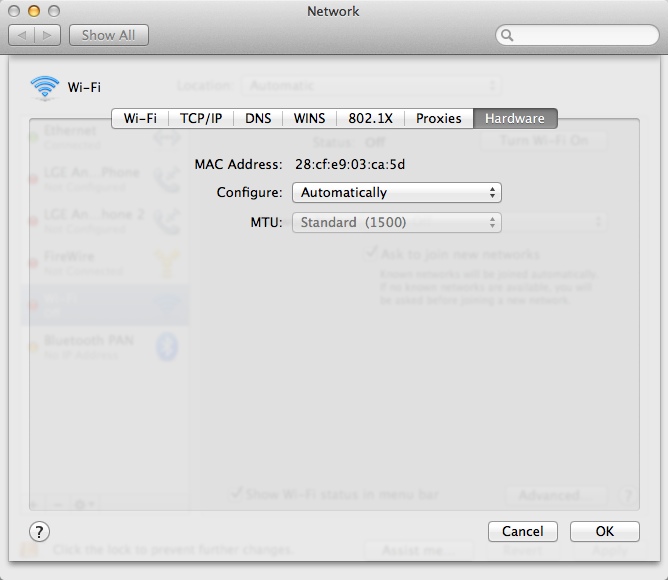The height and width of the screenshot is (580, 668).
Task: Switch to the DNS tab
Action: pos(258,118)
